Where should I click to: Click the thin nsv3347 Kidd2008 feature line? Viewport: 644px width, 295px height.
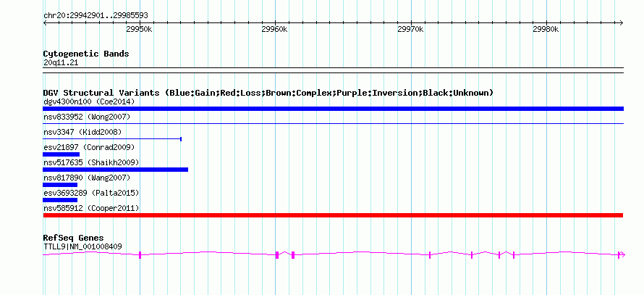(112, 139)
